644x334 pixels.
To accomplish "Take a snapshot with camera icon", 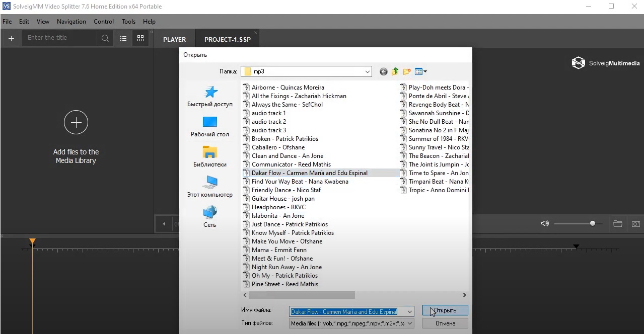I will 636,224.
